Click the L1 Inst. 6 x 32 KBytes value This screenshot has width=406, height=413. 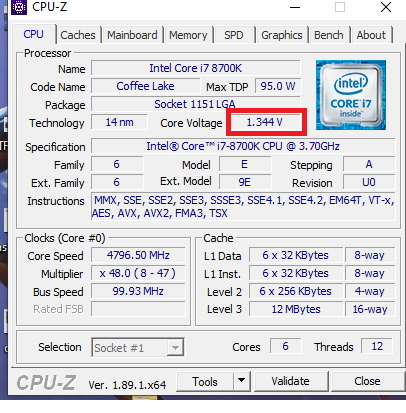[x=296, y=273]
